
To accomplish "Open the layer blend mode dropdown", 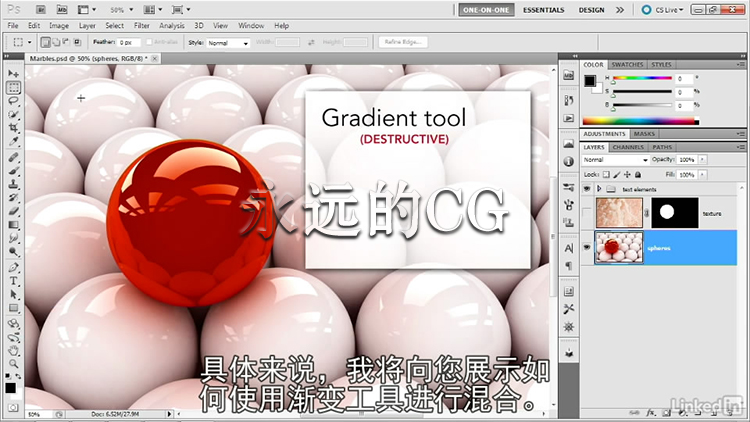I will (615, 160).
